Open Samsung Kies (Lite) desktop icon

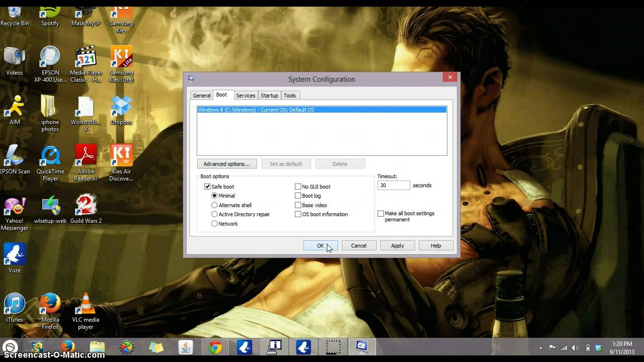coord(121,64)
